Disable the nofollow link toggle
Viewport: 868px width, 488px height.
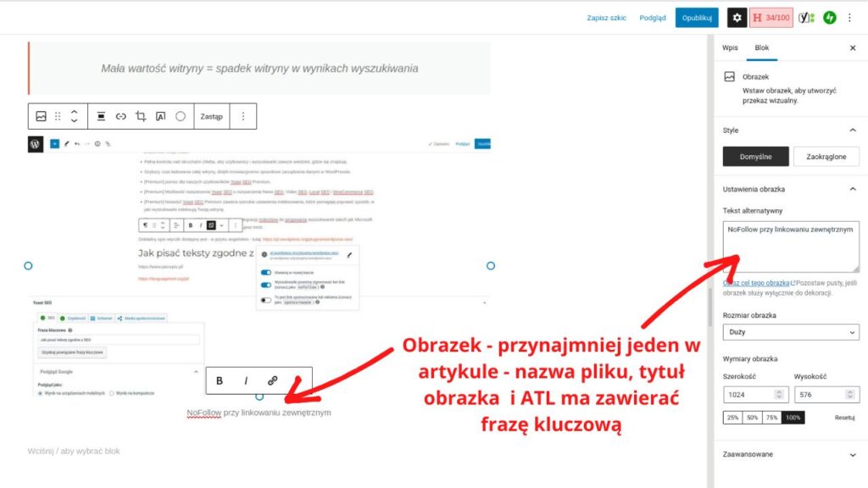[265, 285]
